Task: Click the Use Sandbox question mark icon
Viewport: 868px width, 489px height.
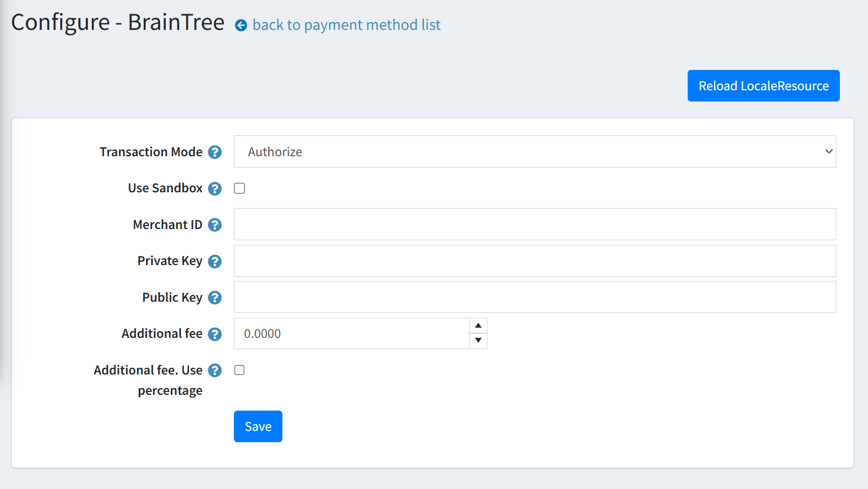Action: tap(214, 188)
